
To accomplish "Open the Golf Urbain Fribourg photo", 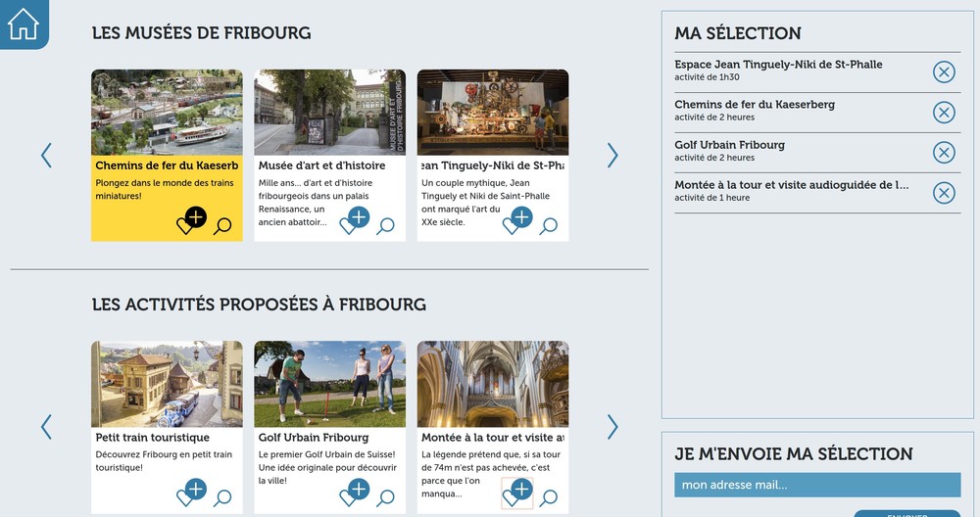I will [x=330, y=384].
